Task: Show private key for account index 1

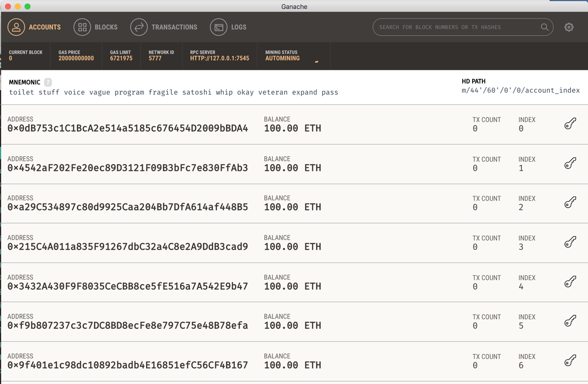Action: coord(570,163)
